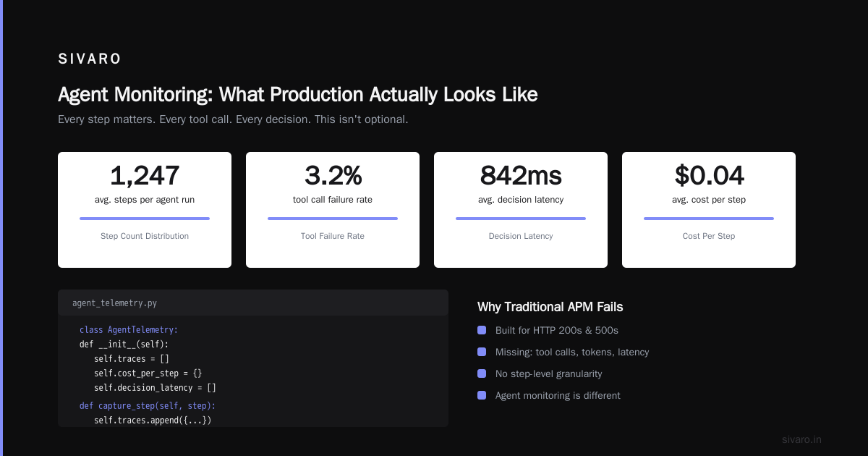Click 'tool call failure rate' label
The image size is (868, 456).
point(333,200)
